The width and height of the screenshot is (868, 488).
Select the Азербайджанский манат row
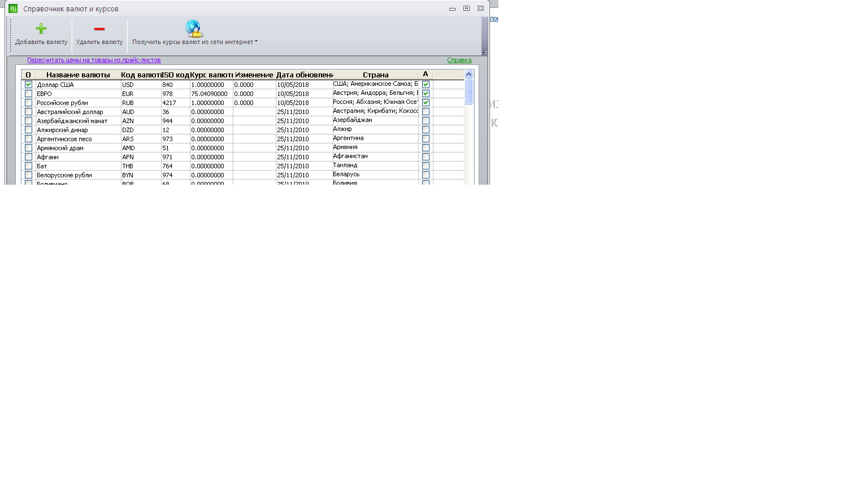pos(243,121)
